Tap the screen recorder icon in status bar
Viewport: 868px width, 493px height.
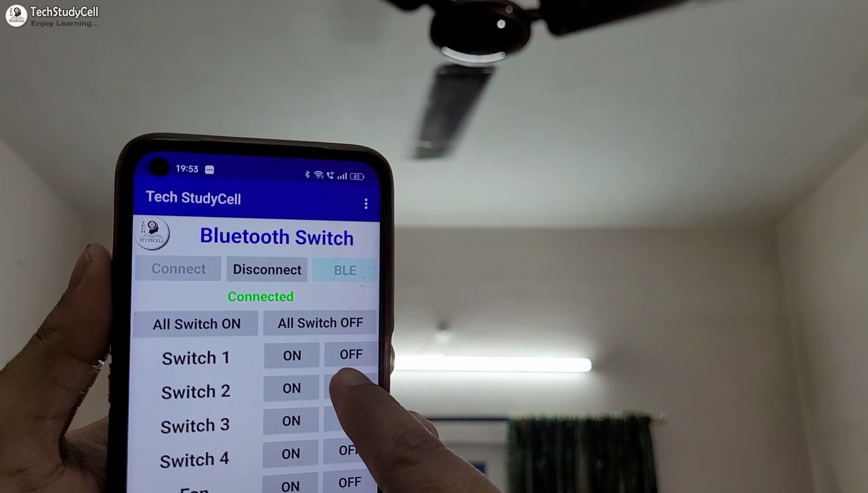(209, 169)
